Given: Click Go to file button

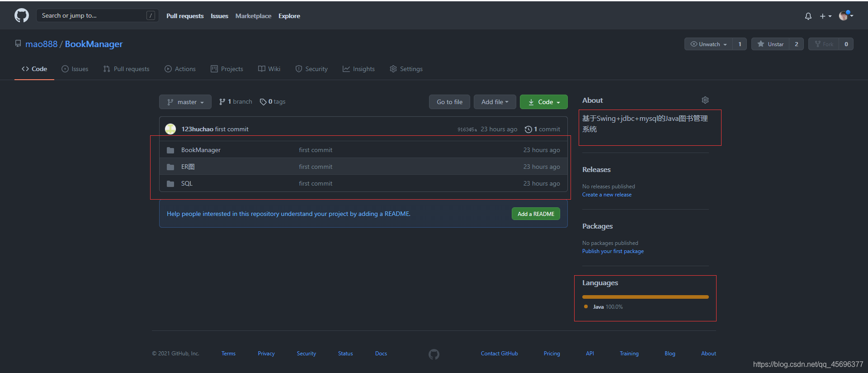Looking at the screenshot, I should coord(449,102).
